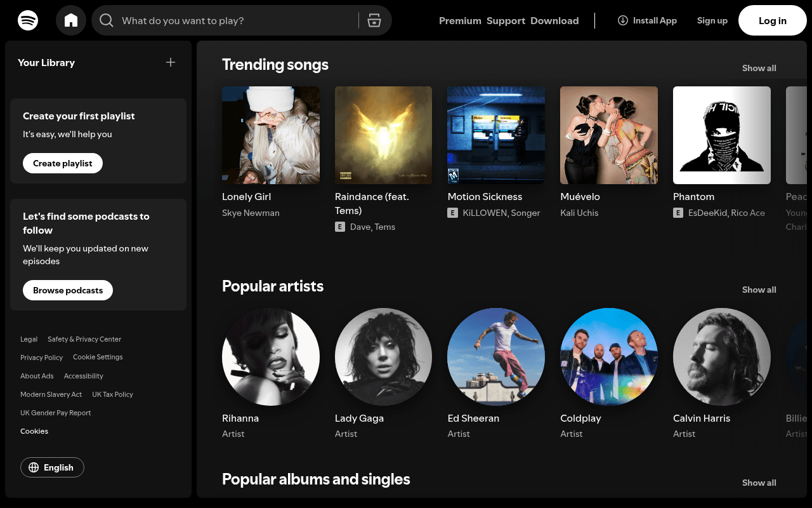Click the Install App download icon

[x=623, y=20]
